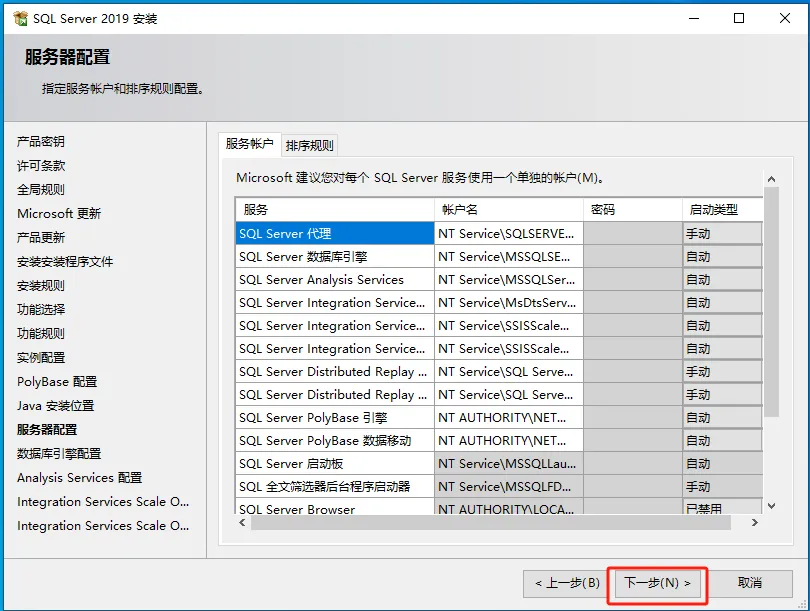Select 数据库引擎配置 in the sidebar
This screenshot has width=810, height=611.
pos(59,453)
